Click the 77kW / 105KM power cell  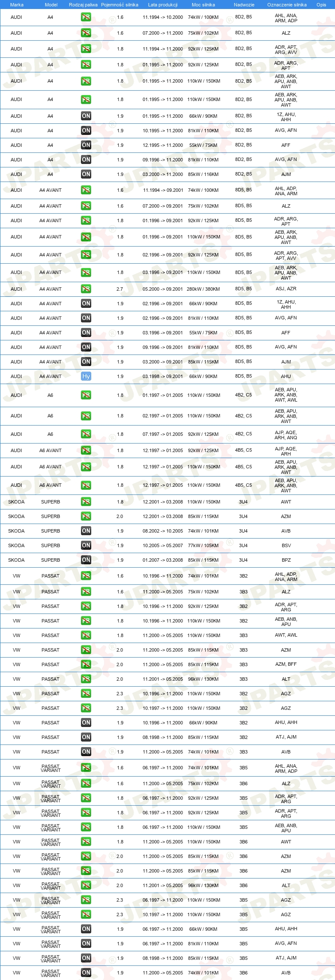(x=203, y=545)
